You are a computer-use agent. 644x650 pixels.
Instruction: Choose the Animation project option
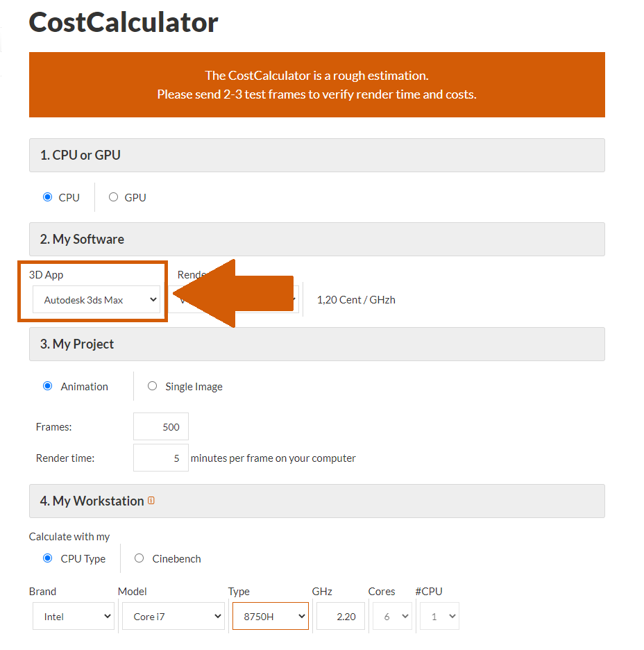[48, 386]
